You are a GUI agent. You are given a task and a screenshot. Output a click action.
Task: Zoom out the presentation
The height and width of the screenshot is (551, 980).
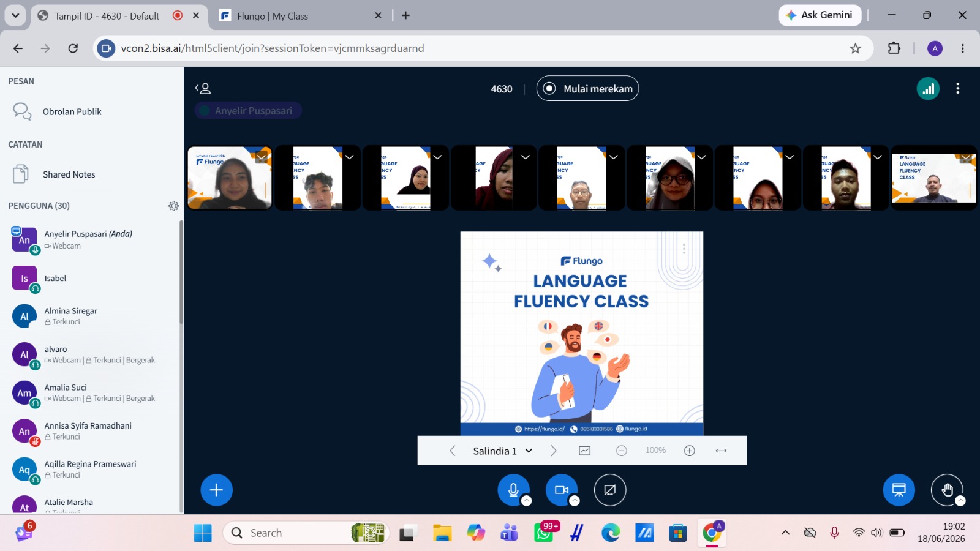[x=621, y=451]
